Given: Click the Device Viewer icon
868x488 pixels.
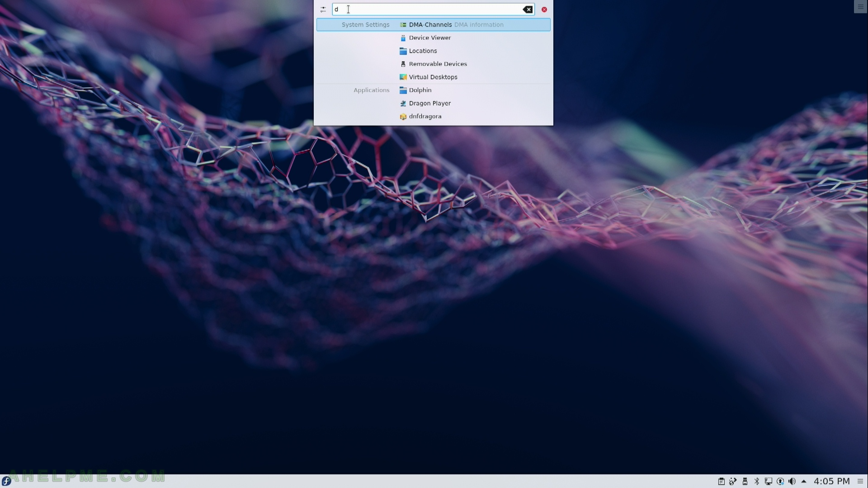Looking at the screenshot, I should (x=403, y=38).
